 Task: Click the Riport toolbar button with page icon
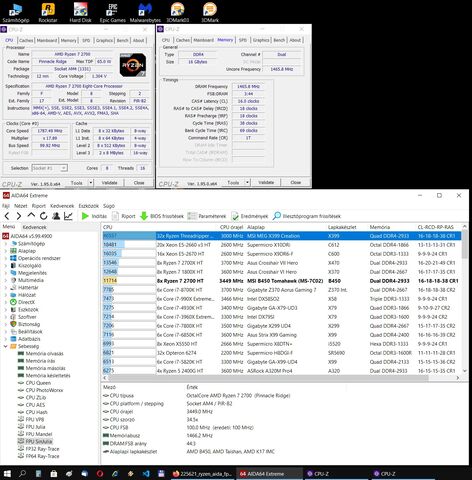[x=124, y=216]
